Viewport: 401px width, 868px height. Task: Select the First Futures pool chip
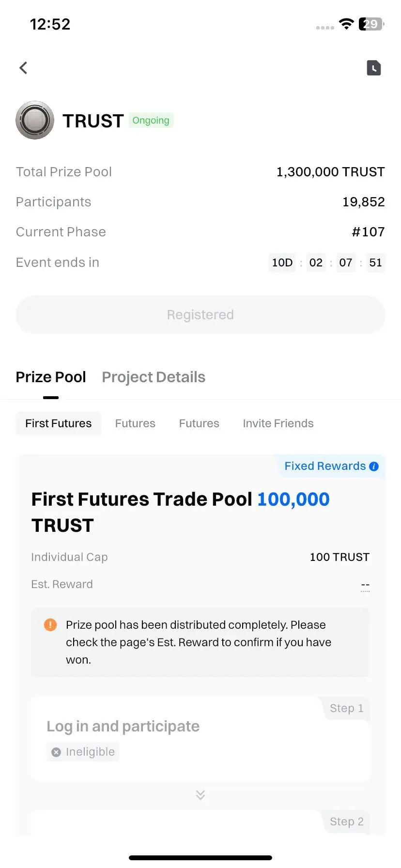[59, 423]
